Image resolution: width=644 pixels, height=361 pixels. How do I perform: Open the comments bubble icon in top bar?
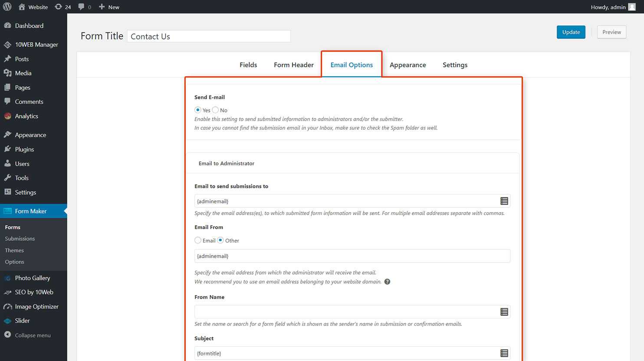81,7
